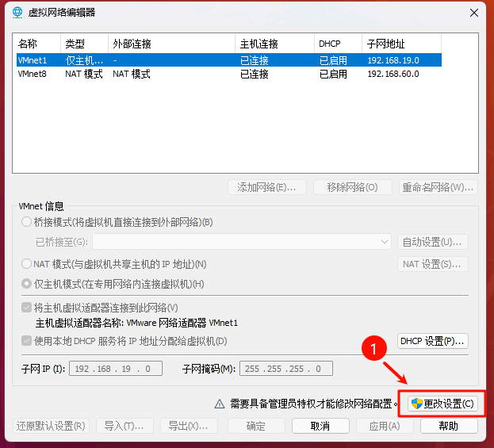The height and width of the screenshot is (448, 494).
Task: Click the globe icon in the title bar
Action: 17,13
